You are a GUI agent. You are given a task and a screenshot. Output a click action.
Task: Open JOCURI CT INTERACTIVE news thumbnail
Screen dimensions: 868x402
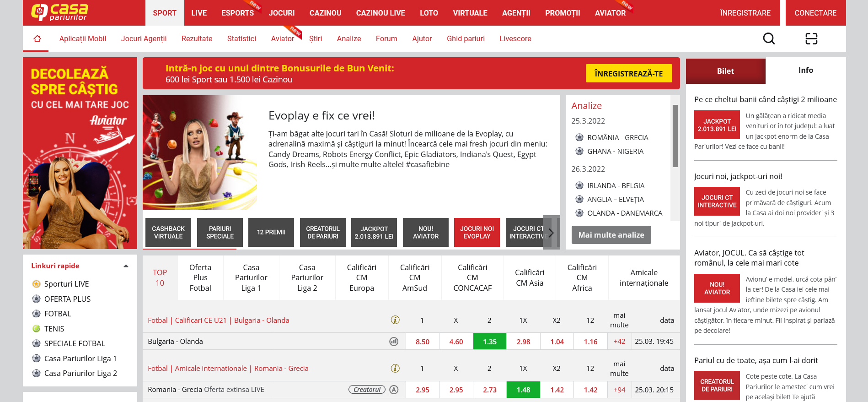[x=717, y=201]
